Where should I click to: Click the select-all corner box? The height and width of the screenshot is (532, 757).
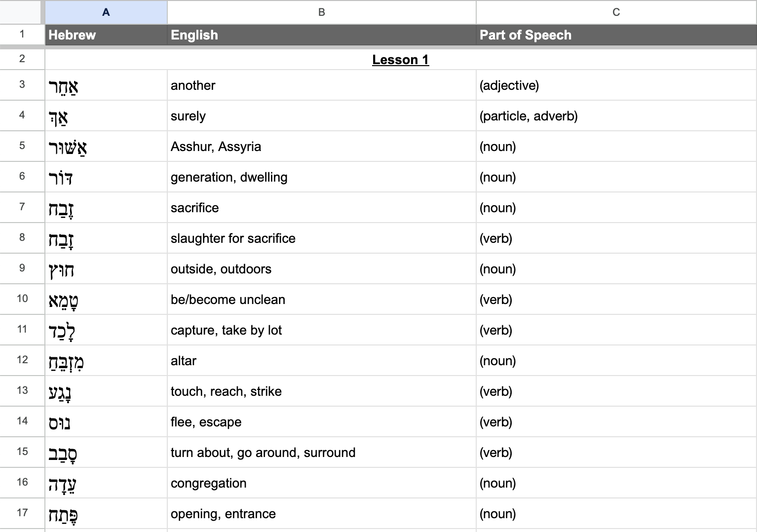coord(21,12)
